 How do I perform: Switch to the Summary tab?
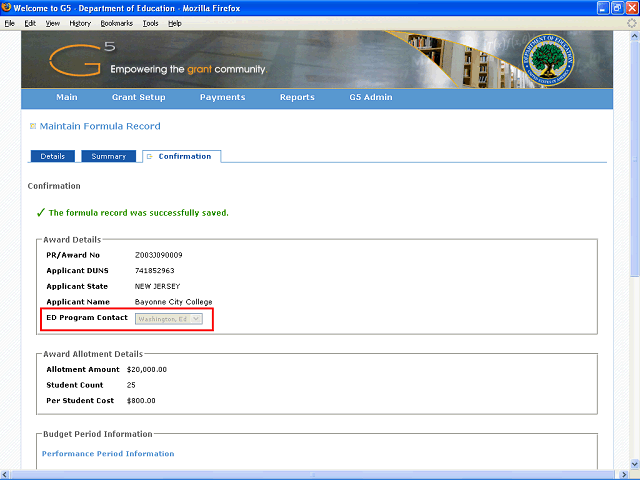point(108,156)
